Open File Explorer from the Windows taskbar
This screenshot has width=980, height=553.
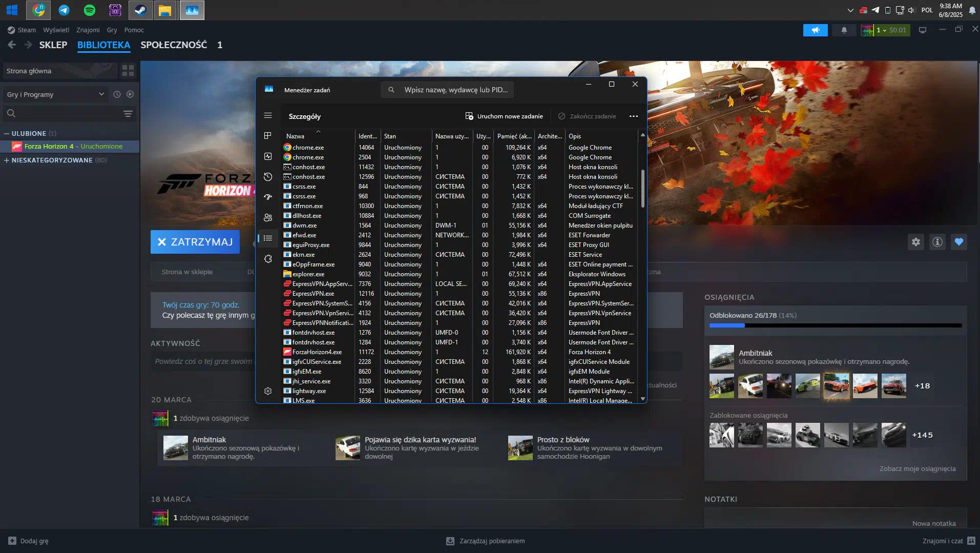(x=165, y=10)
